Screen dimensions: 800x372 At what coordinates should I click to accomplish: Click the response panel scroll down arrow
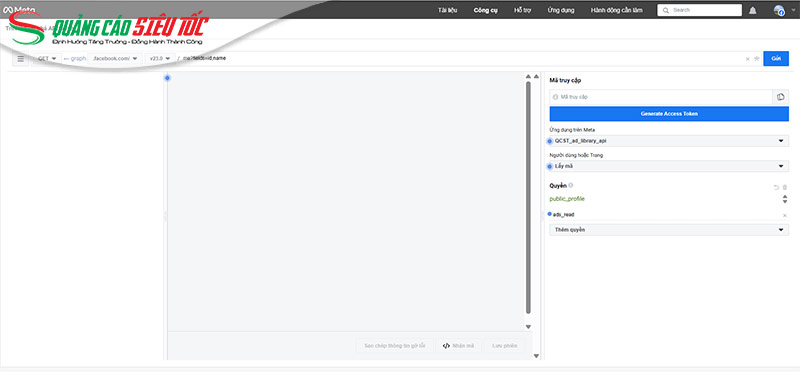pos(528,327)
